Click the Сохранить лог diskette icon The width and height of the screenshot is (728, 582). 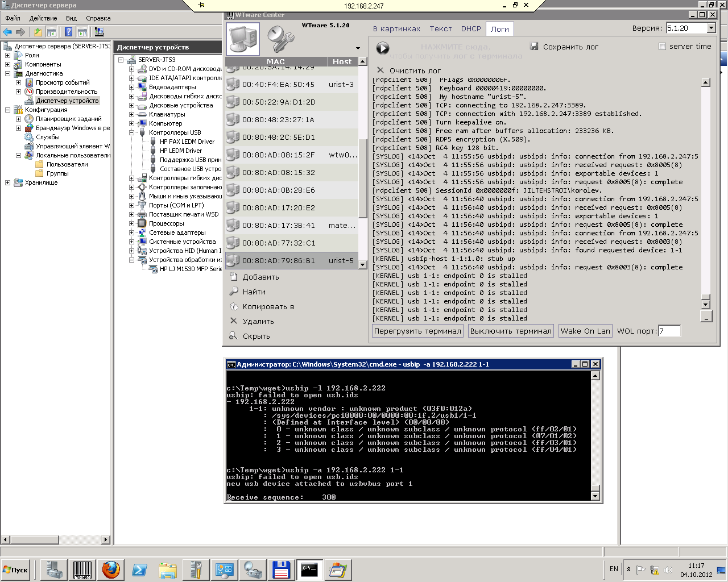533,47
